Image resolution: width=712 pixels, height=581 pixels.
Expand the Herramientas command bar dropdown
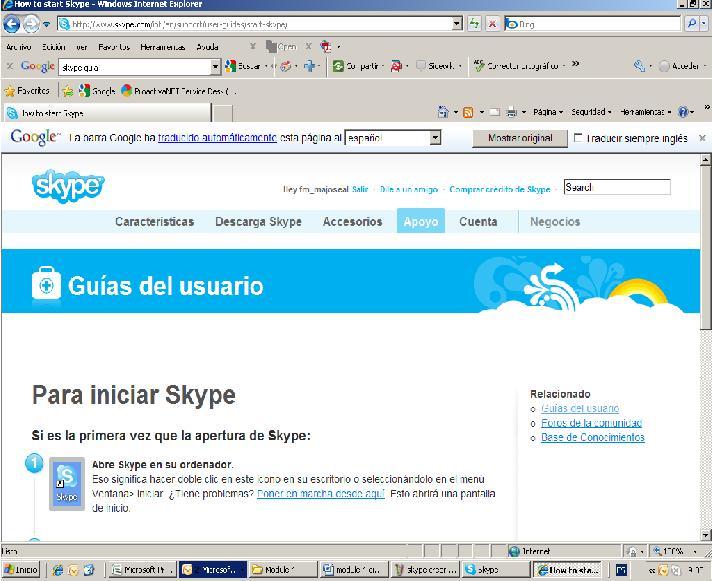pos(645,112)
